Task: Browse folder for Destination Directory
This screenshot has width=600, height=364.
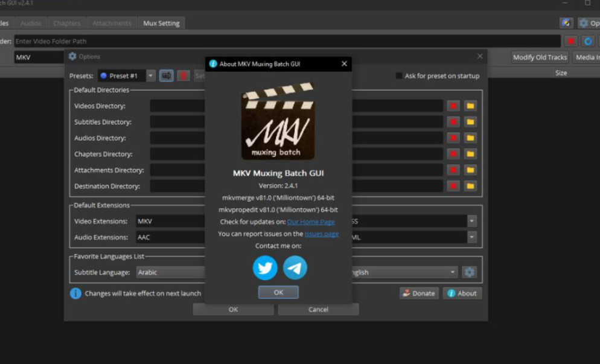Action: 470,186
